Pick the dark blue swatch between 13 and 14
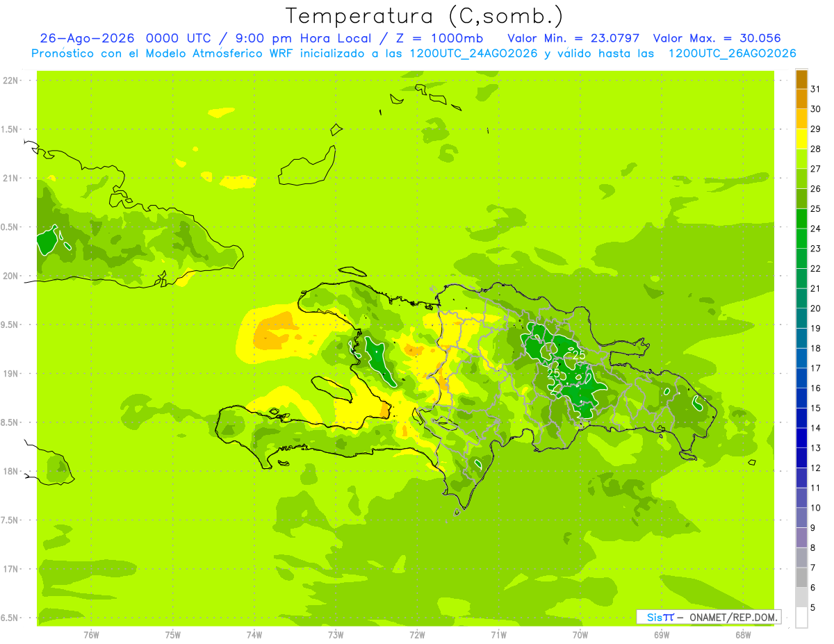 pyautogui.click(x=801, y=438)
